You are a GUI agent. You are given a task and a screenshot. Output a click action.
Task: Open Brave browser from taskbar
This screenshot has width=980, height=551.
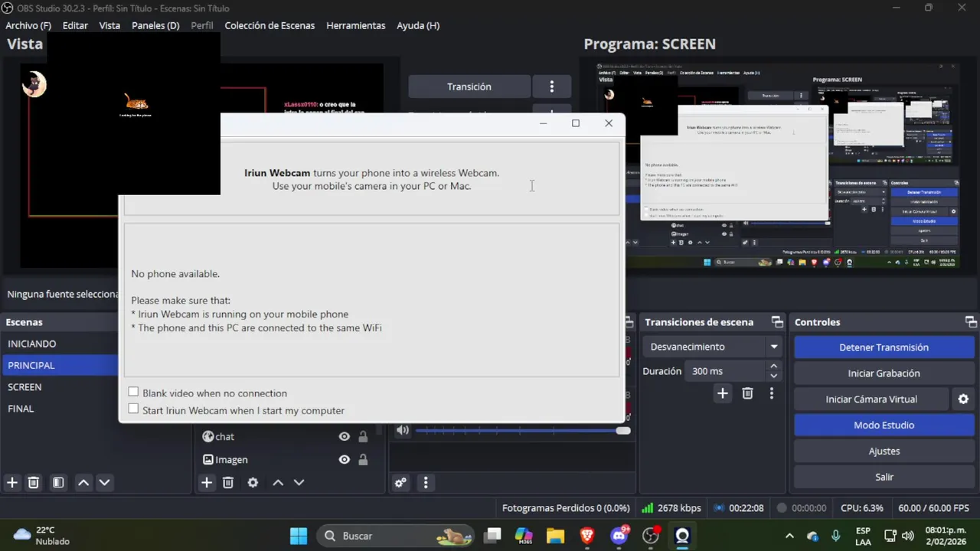(x=587, y=536)
